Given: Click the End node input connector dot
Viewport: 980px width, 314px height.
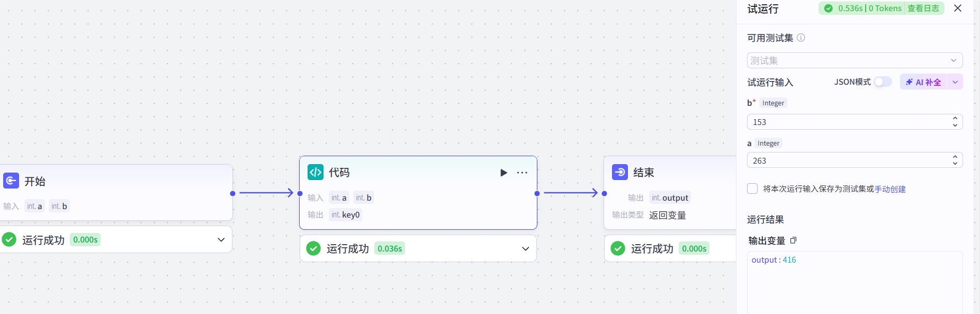Looking at the screenshot, I should [604, 193].
